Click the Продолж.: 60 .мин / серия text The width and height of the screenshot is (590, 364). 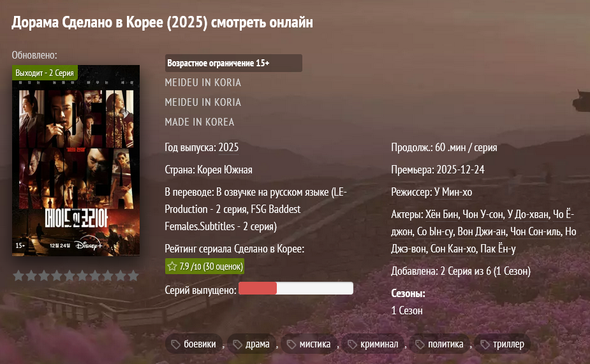444,147
